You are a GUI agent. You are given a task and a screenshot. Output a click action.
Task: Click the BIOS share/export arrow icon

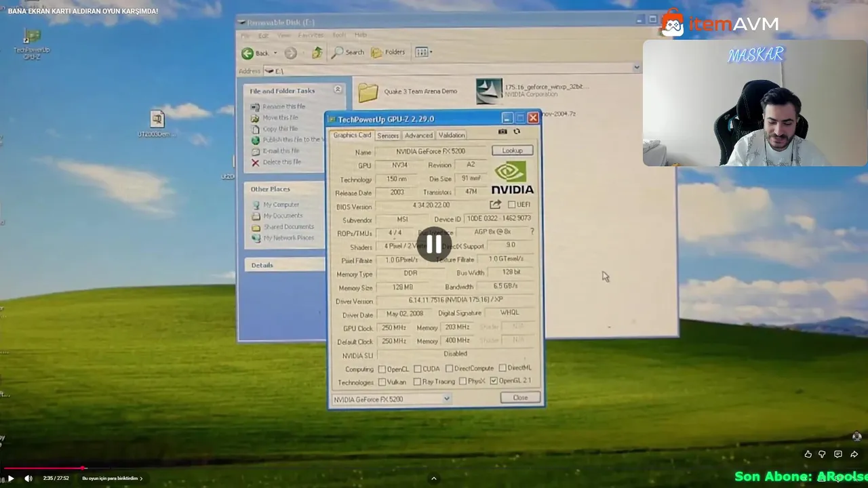[x=495, y=204]
